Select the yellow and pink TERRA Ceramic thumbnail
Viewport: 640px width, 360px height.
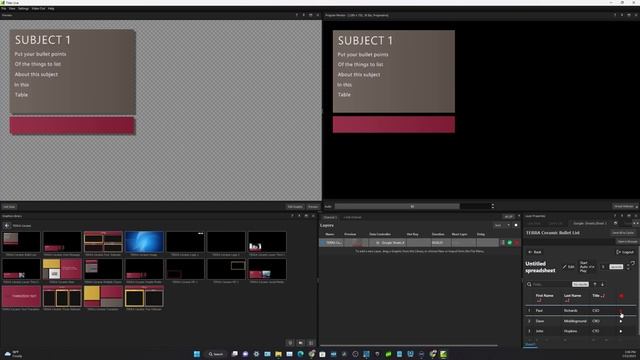(103, 296)
